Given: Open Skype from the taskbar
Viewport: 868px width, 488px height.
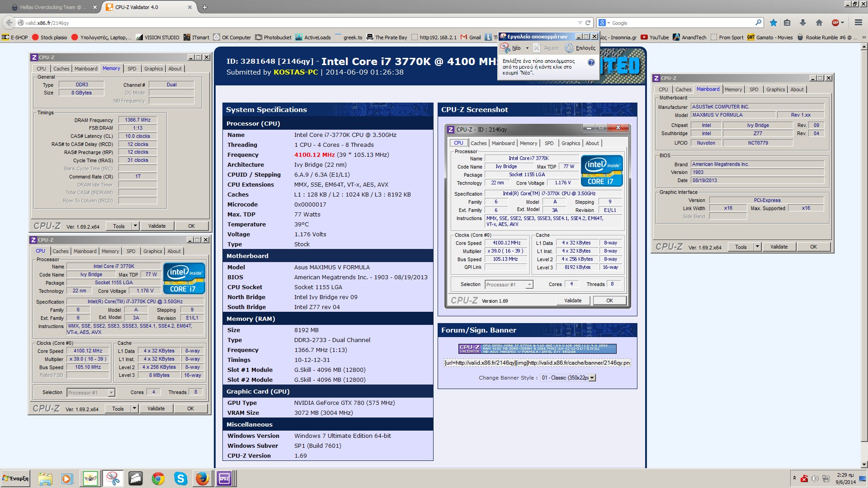Looking at the screenshot, I should click(x=180, y=479).
